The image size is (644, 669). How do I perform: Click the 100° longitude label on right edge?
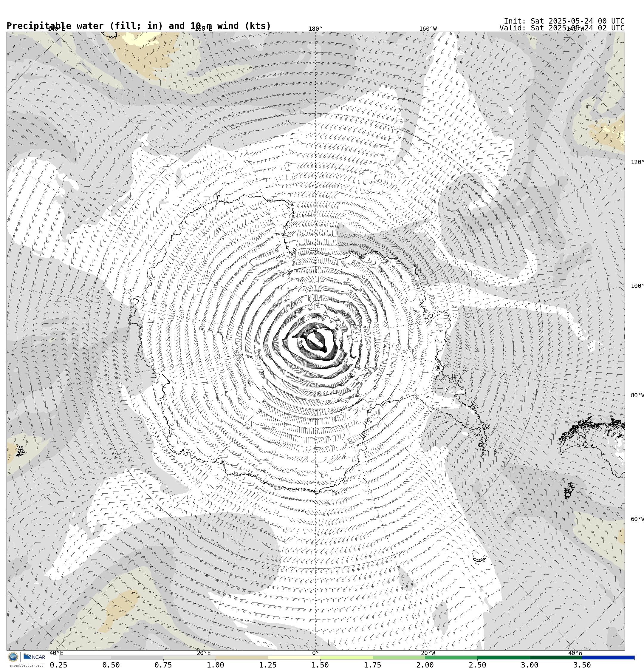pos(637,286)
